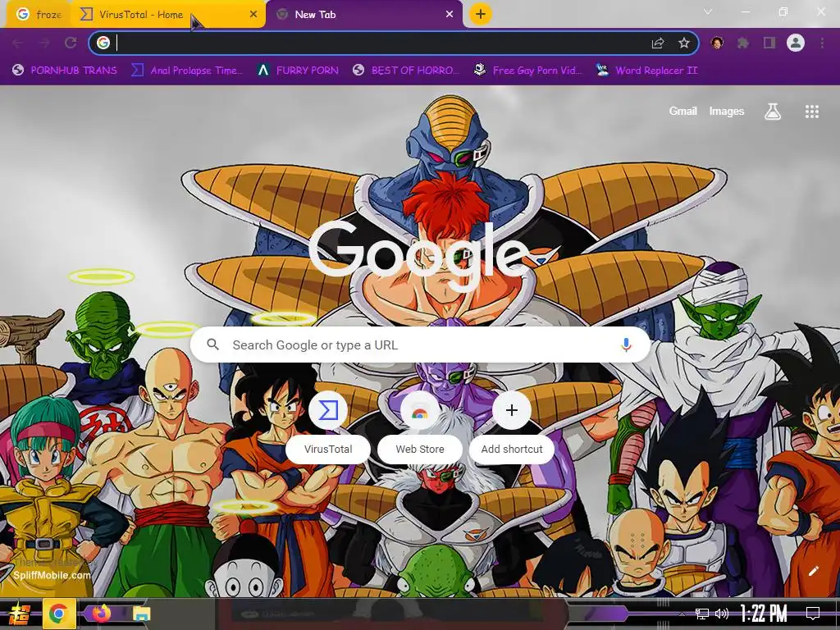840x630 pixels.
Task: Click the forward navigation arrow
Action: pos(44,43)
